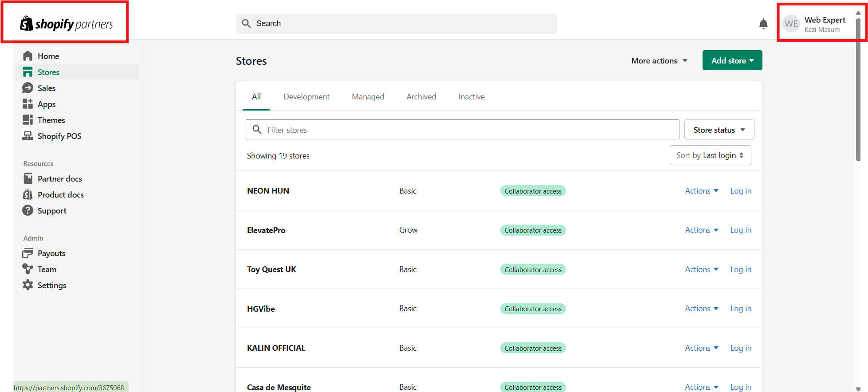868x392 pixels.
Task: Click the Toy Quest UK store name
Action: click(x=271, y=269)
